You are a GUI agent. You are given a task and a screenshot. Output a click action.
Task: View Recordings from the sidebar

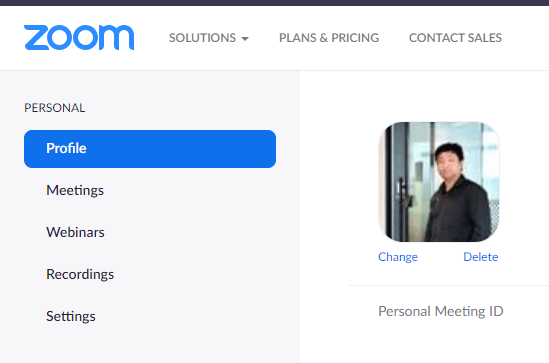click(x=80, y=274)
